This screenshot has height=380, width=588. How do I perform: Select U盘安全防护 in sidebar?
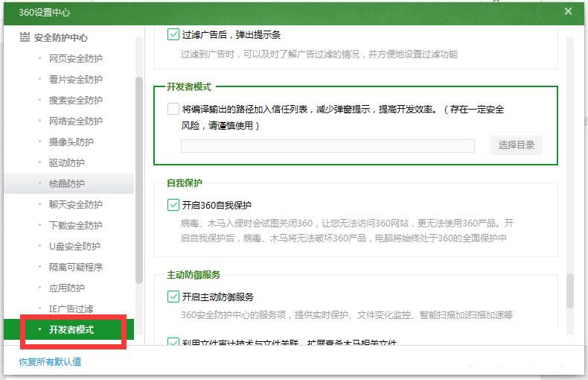click(74, 246)
